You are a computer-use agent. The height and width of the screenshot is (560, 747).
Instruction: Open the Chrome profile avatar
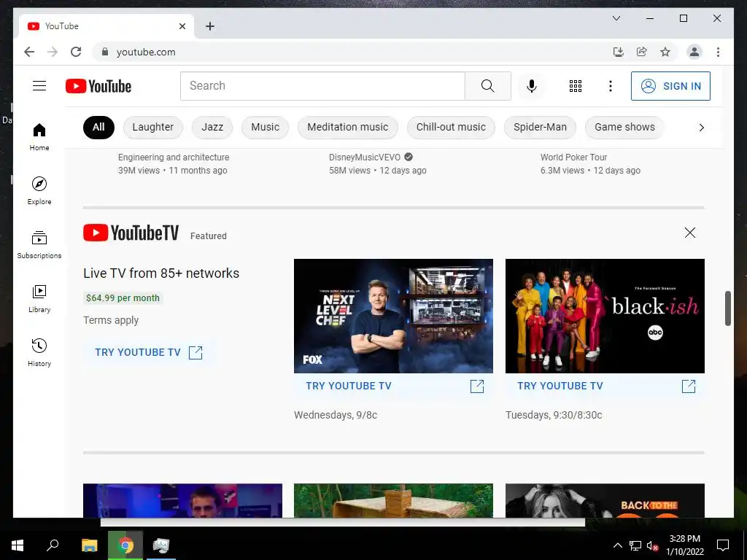coord(694,52)
